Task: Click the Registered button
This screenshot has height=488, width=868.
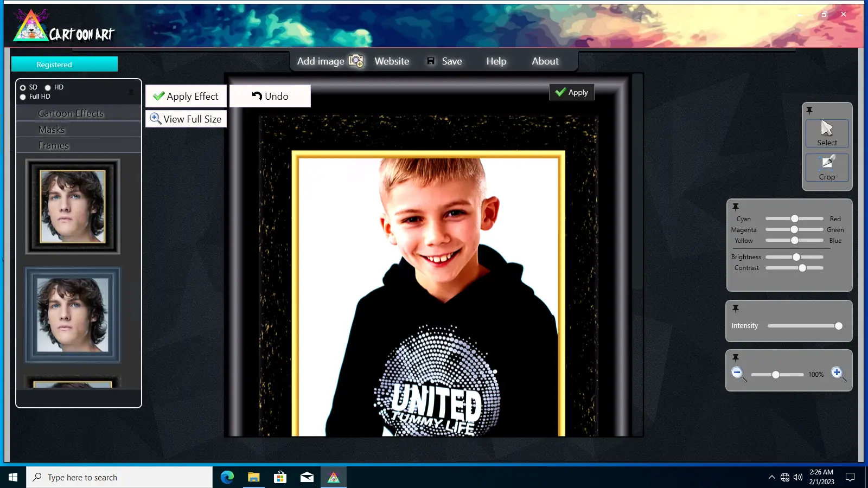Action: point(65,64)
